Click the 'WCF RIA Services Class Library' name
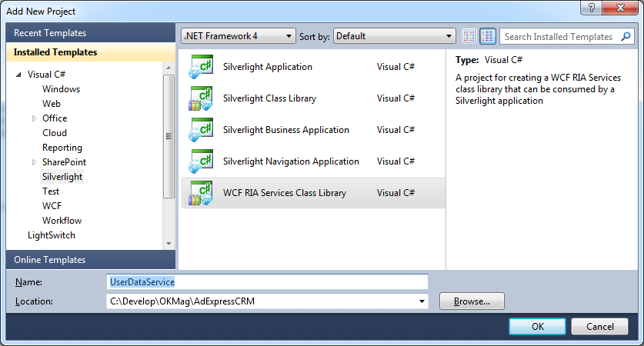The image size is (644, 346). click(285, 193)
